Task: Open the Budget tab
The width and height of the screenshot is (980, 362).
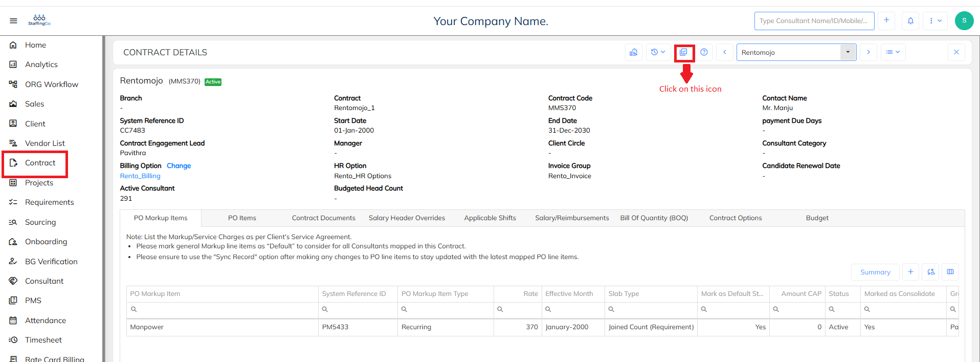Action: tap(817, 218)
